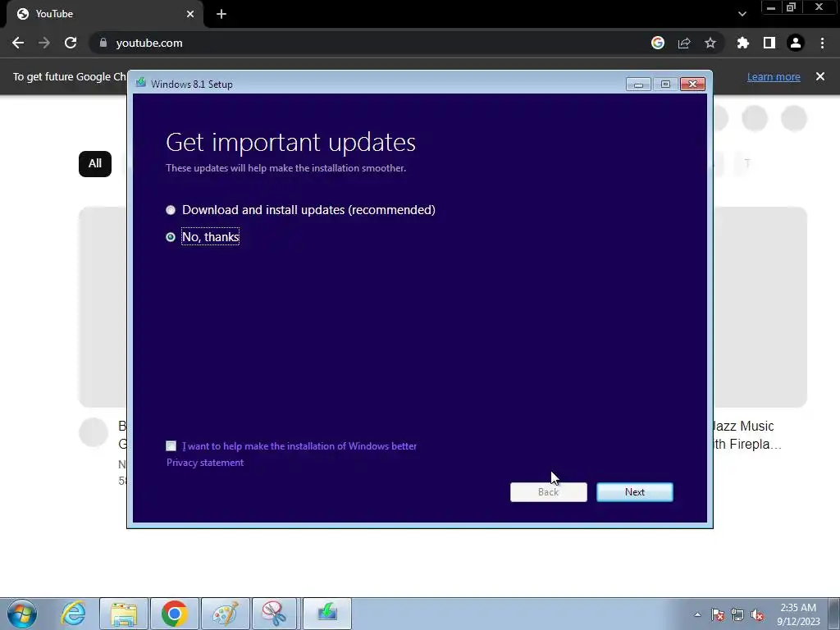Switch to Chrome via taskbar icon
This screenshot has height=630, width=840.
[174, 614]
